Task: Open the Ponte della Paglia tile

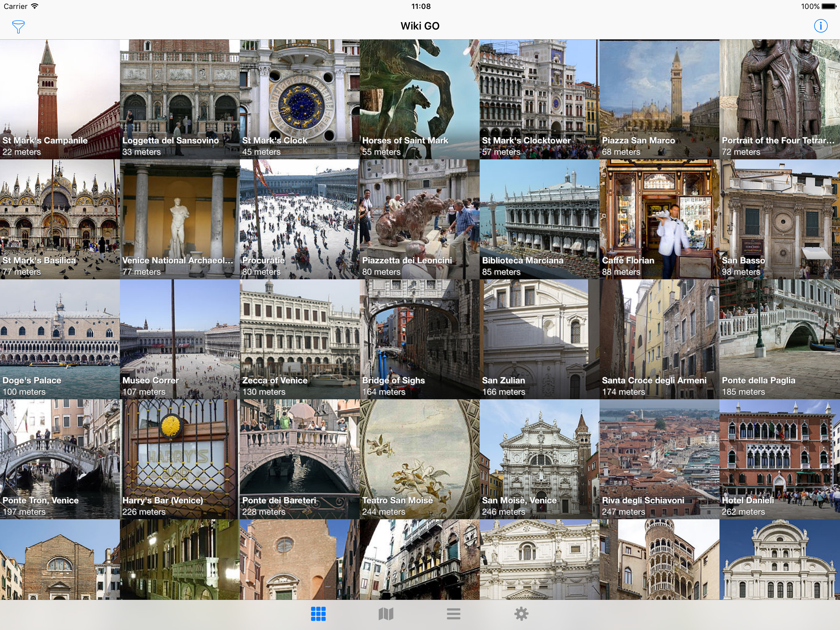Action: click(x=780, y=339)
